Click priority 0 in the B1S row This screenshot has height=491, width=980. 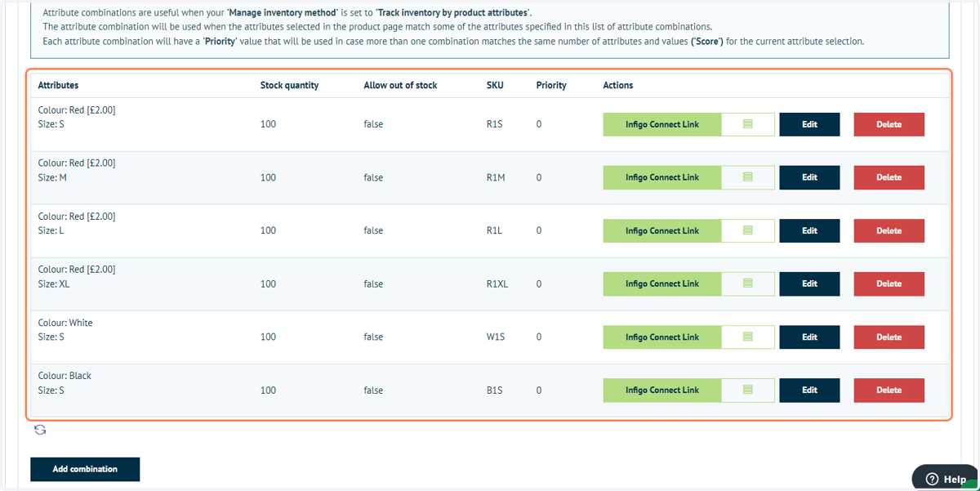[539, 390]
